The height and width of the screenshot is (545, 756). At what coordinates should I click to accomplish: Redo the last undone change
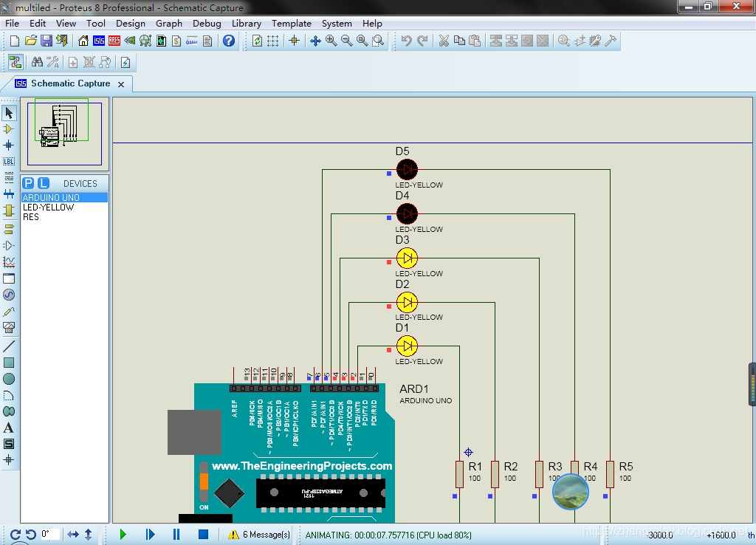click(422, 41)
